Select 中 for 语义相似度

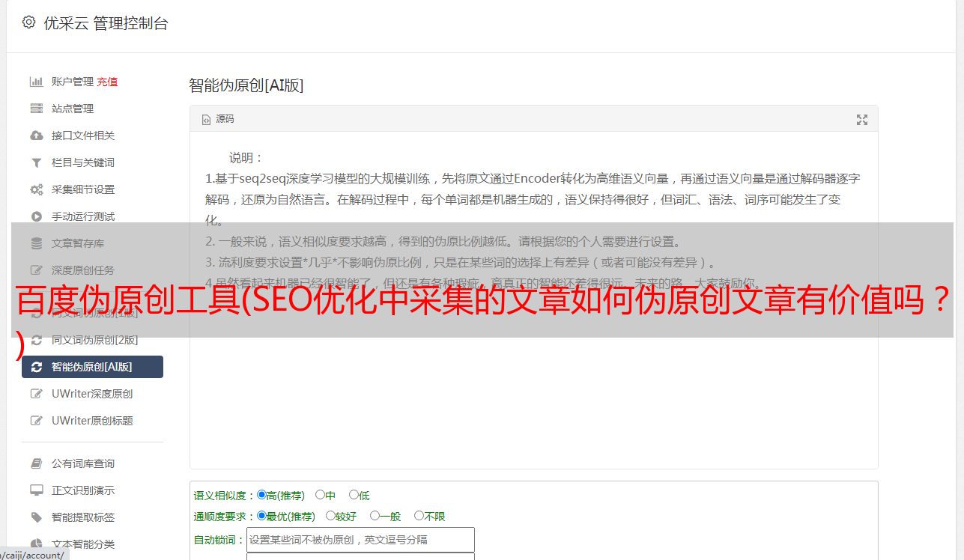click(320, 495)
